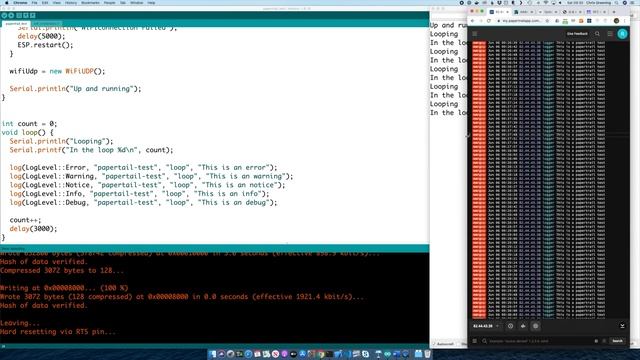640x360 pixels.
Task: Switch to the second Chrome tab
Action: [x=524, y=12]
